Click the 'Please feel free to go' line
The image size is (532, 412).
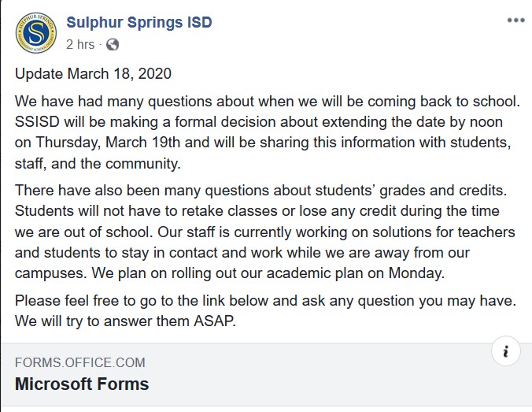coord(266,301)
